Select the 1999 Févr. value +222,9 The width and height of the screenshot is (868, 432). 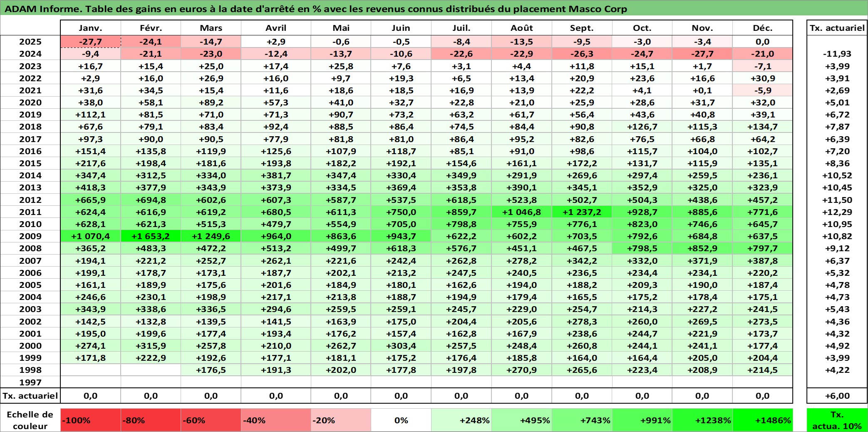151,358
